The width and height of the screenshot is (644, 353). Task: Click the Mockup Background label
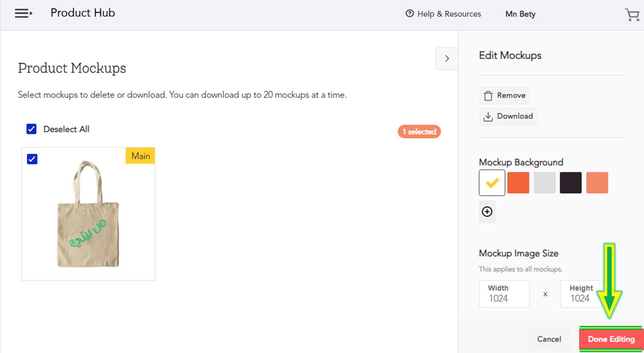pyautogui.click(x=521, y=162)
